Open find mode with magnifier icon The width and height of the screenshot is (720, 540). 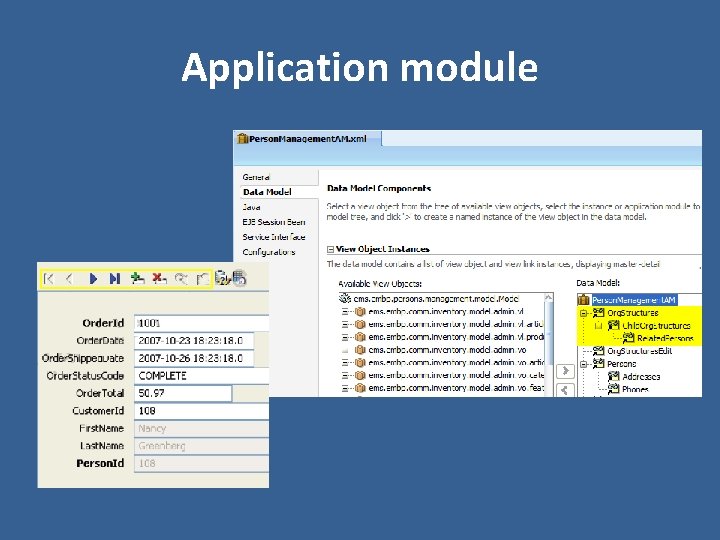(x=181, y=279)
